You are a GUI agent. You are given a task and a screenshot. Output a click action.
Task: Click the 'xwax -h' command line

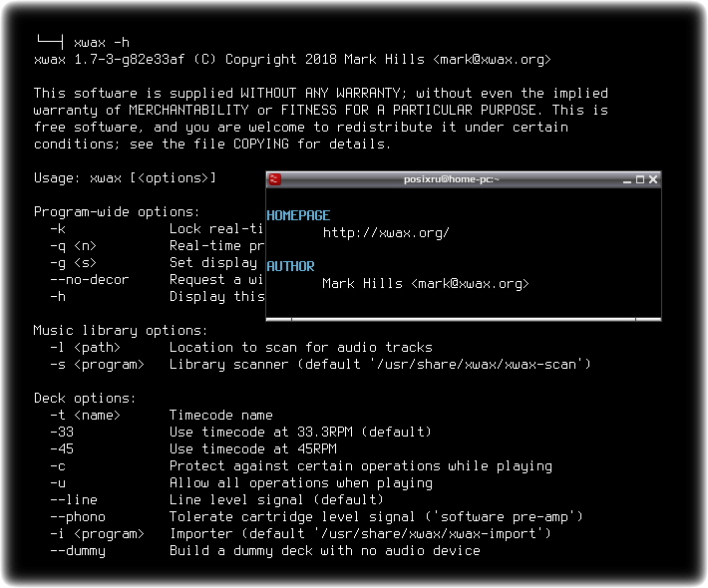[102, 43]
